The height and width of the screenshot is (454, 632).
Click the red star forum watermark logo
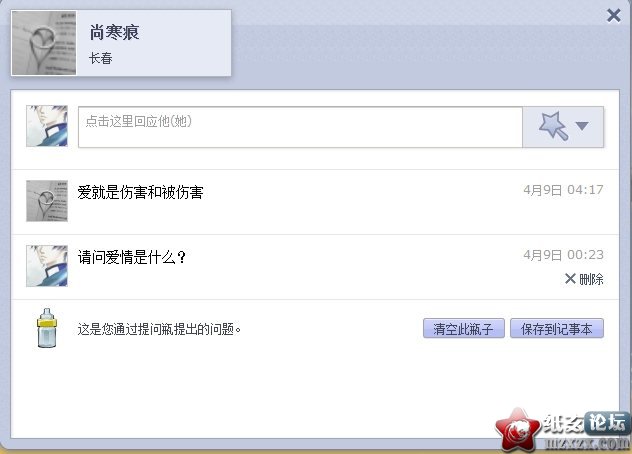pyautogui.click(x=518, y=430)
